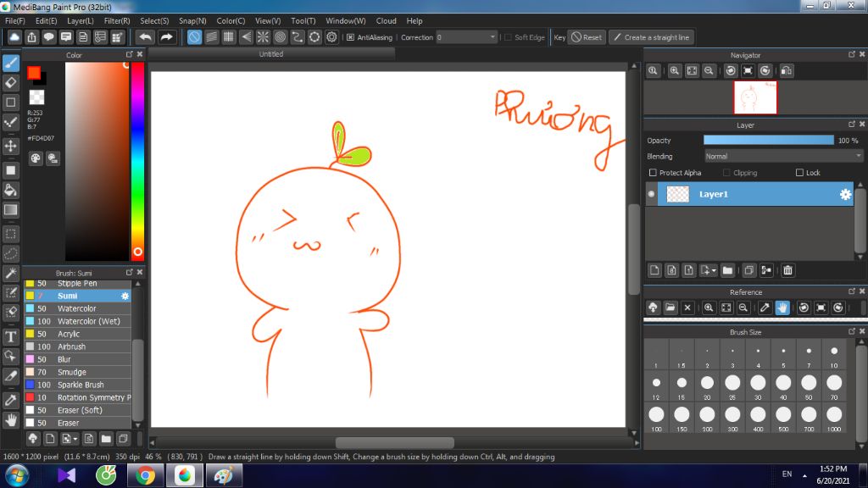
Task: Open Windows Start button
Action: point(17,476)
